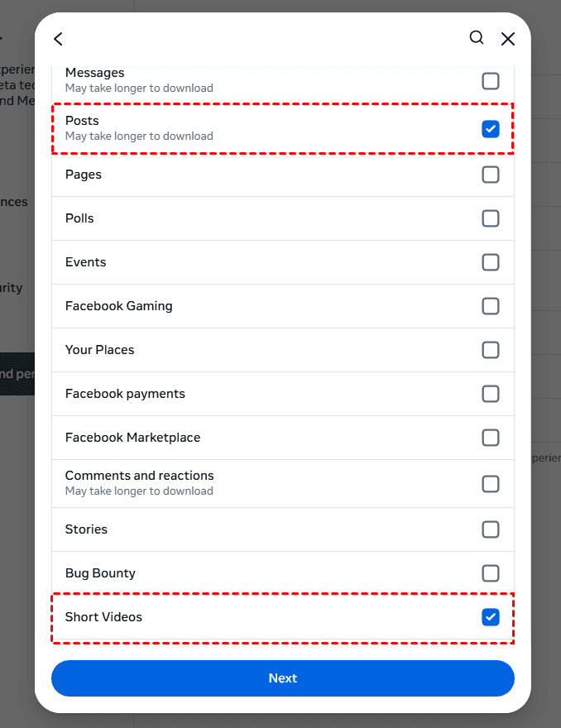Check the Facebook Gaming checkbox

[491, 306]
